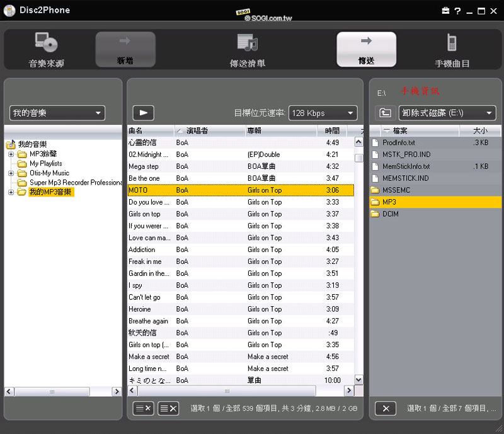Click the 新增 add button
The height and width of the screenshot is (434, 504).
point(125,49)
